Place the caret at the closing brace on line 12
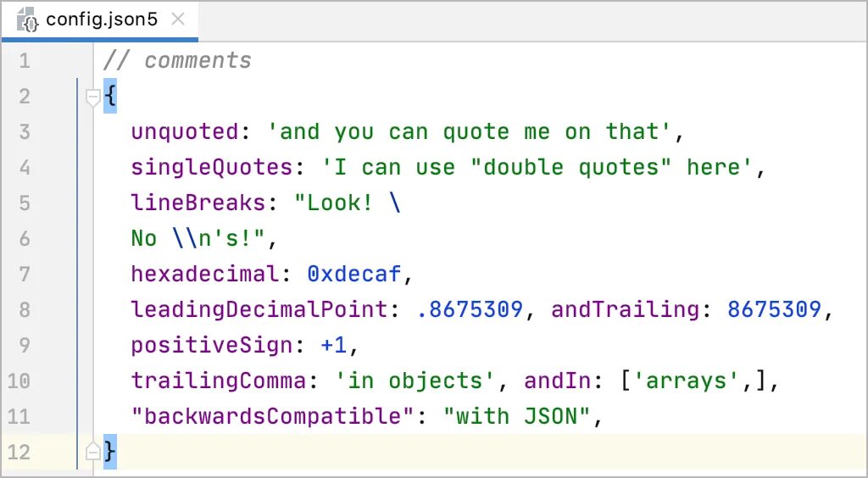This screenshot has width=868, height=478. [x=110, y=452]
